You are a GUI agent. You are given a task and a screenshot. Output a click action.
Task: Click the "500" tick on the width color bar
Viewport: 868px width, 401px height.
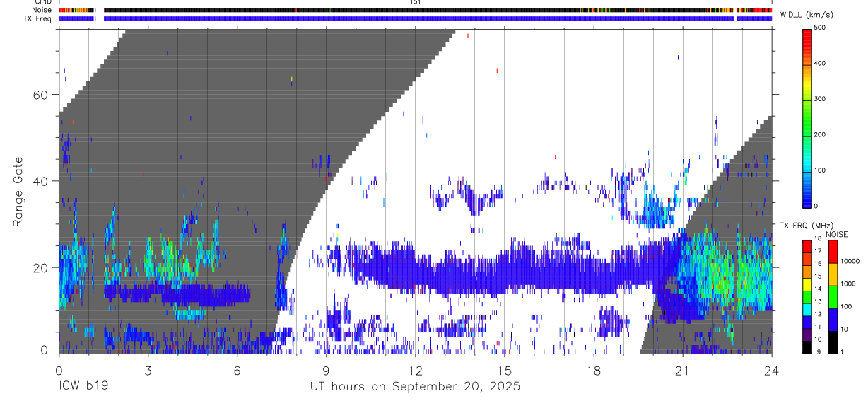point(821,28)
